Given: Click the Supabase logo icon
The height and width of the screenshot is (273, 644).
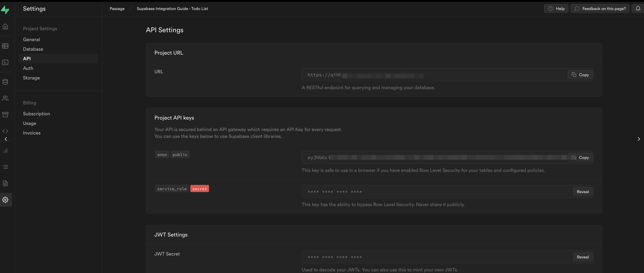Looking at the screenshot, I should click(x=5, y=10).
